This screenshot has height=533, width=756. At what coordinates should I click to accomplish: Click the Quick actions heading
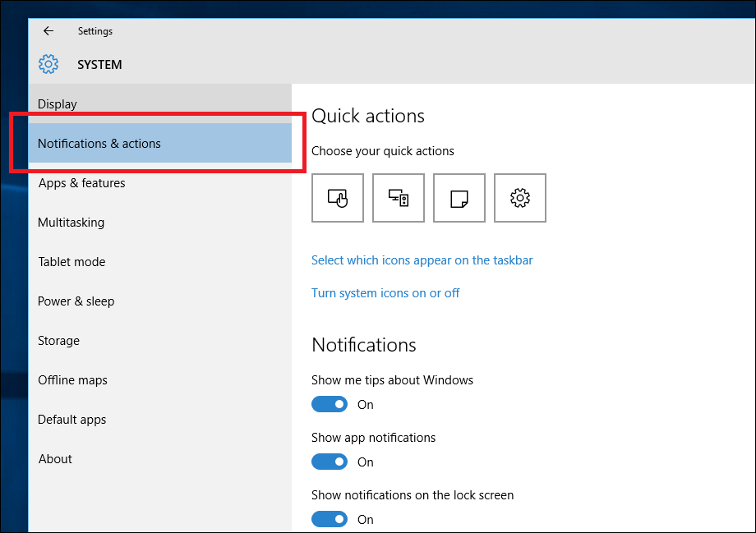368,116
